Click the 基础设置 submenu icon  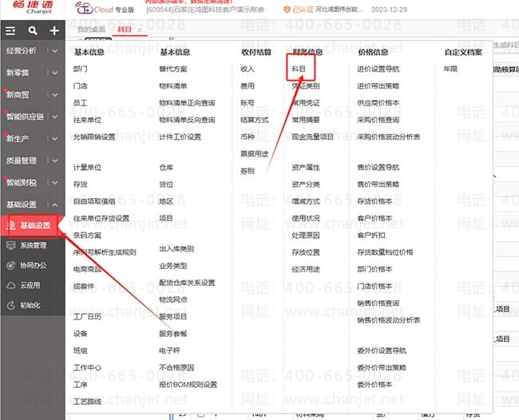point(12,226)
